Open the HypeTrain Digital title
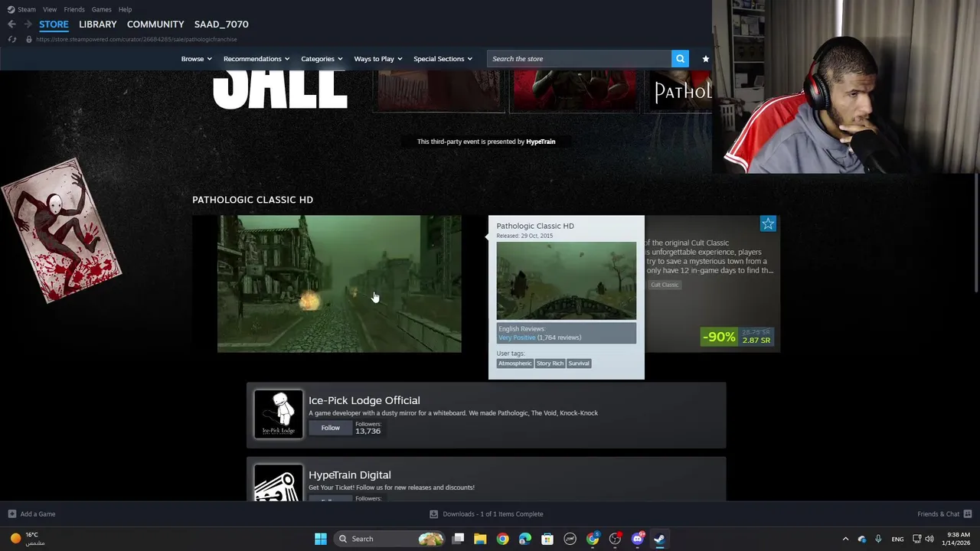 click(350, 475)
